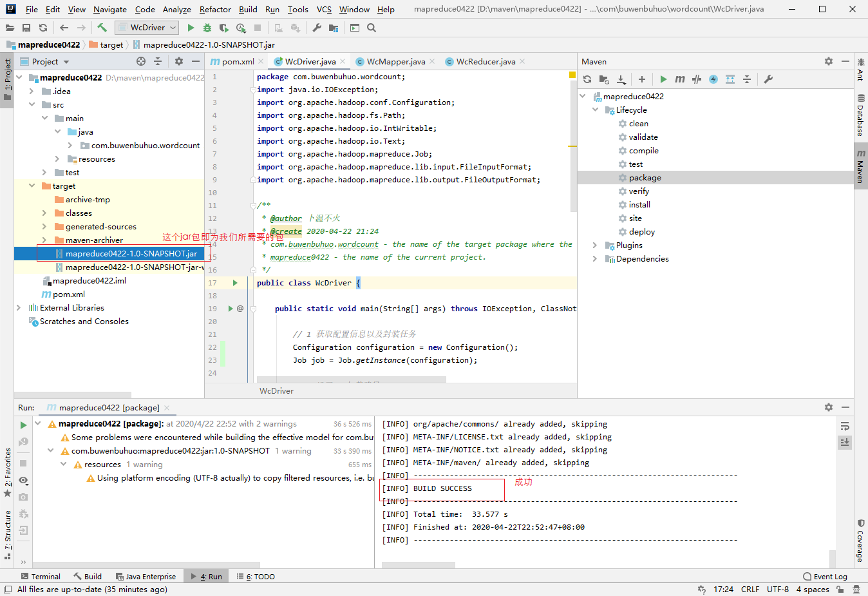Click UTF-8 encoding in status bar
Screen dimensions: 868x596
coord(778,589)
